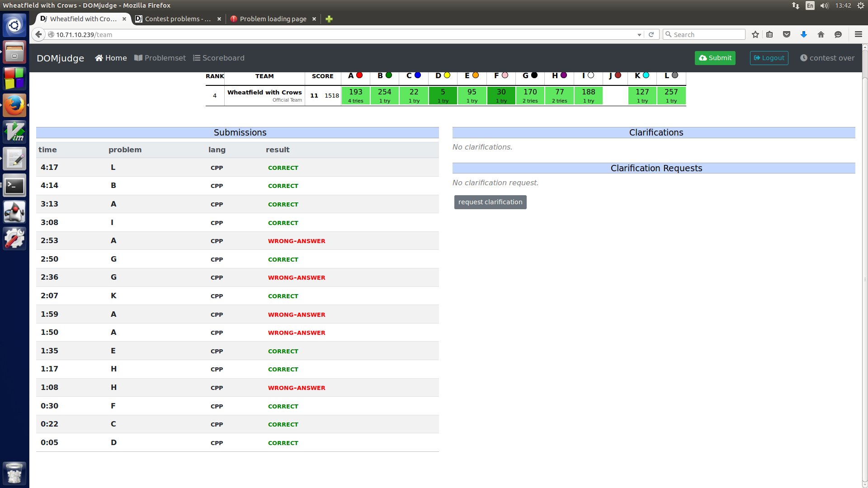Open the Firefox hamburger menu
The image size is (868, 488).
pyautogui.click(x=858, y=34)
